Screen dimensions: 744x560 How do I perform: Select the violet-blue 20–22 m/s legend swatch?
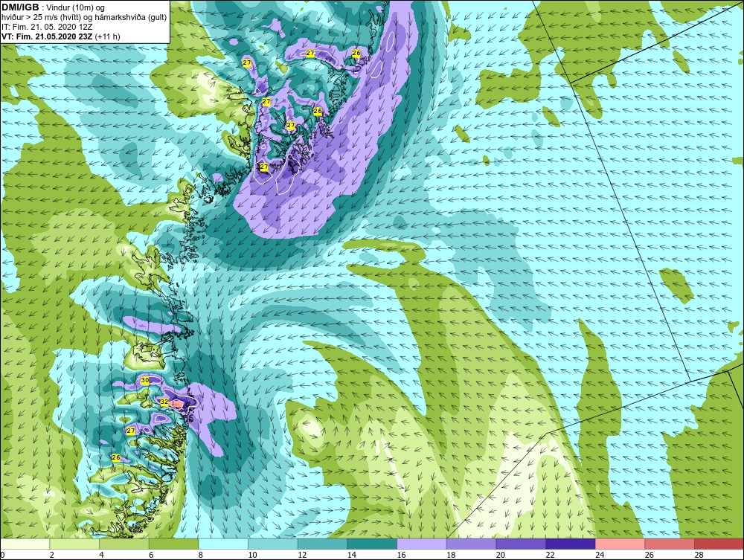click(521, 544)
